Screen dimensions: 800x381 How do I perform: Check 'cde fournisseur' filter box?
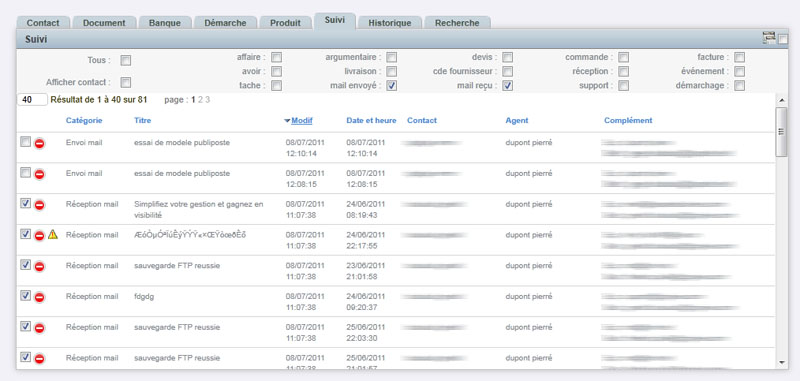(x=507, y=71)
